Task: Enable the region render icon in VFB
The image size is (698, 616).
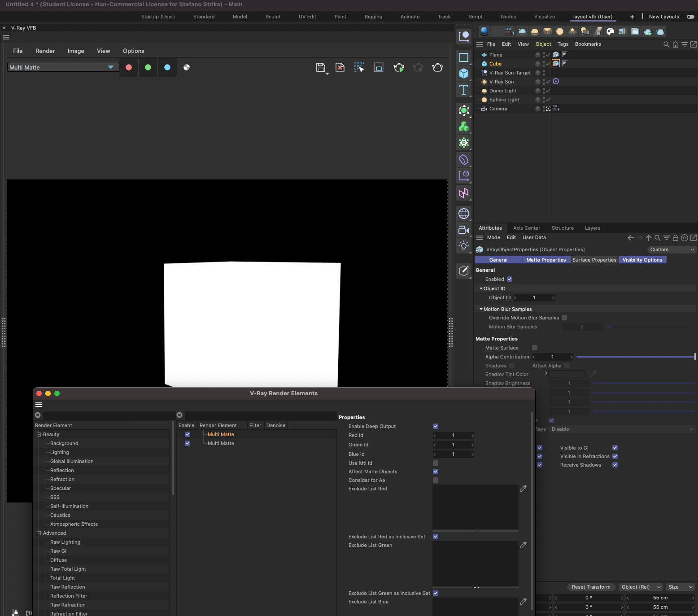Action: point(379,68)
